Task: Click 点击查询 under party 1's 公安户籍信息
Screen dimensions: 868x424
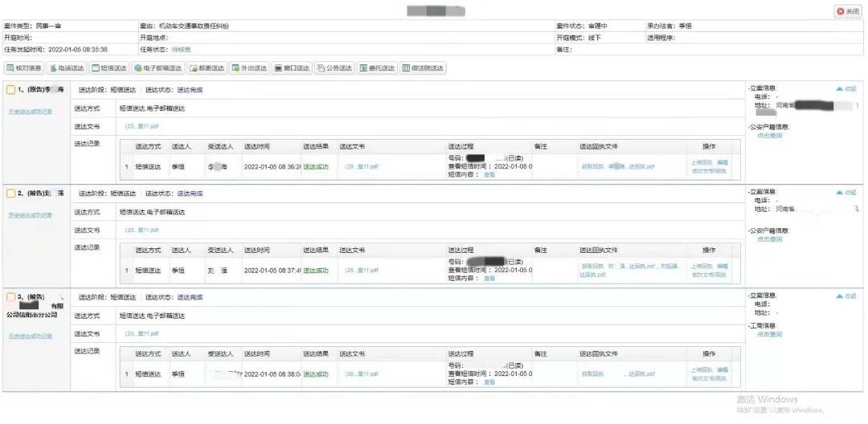Action: pos(770,136)
